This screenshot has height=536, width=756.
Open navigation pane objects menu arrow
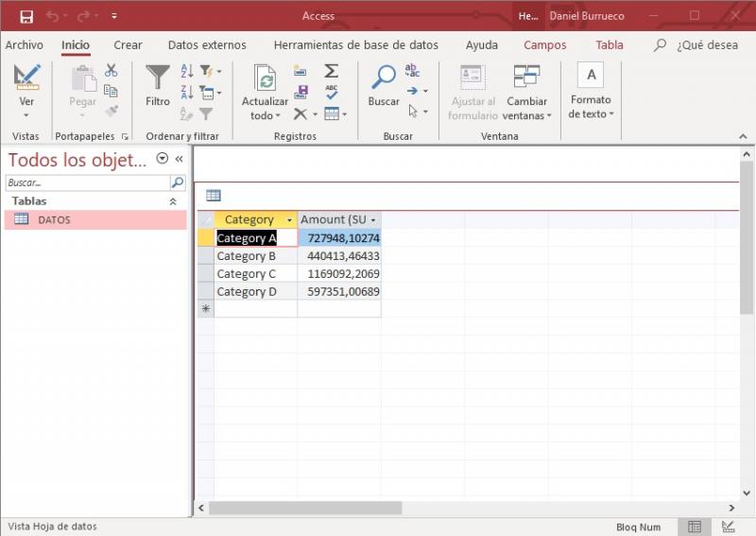[x=163, y=158]
